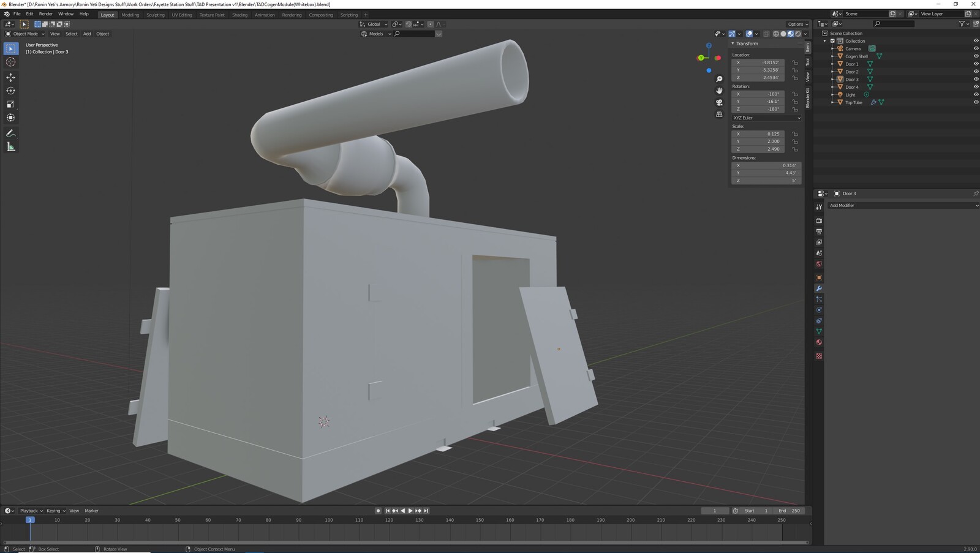Switch perspective/orthographic grid gizmo

click(719, 114)
